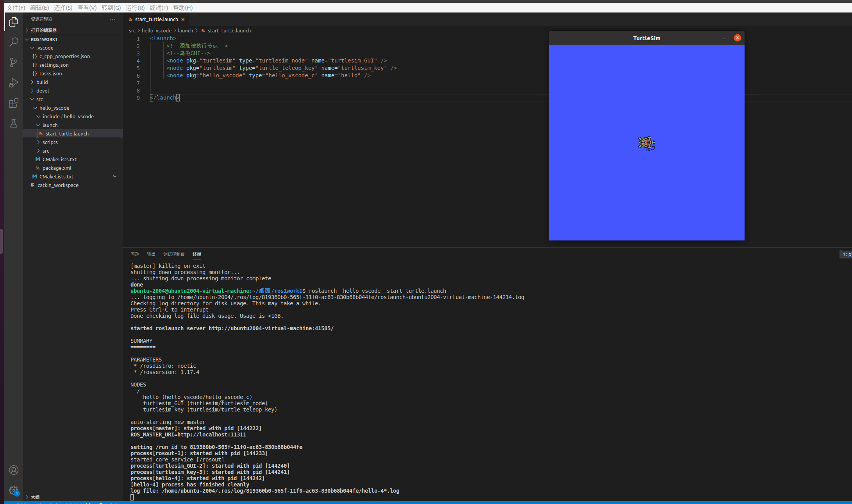
Task: Open the Manage gear icon
Action: (x=14, y=490)
